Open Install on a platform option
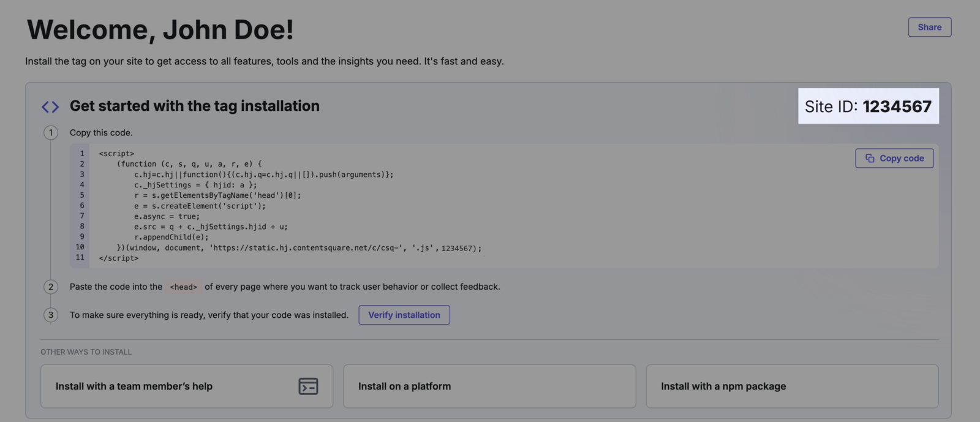Screen dimensions: 980x422 (489, 386)
